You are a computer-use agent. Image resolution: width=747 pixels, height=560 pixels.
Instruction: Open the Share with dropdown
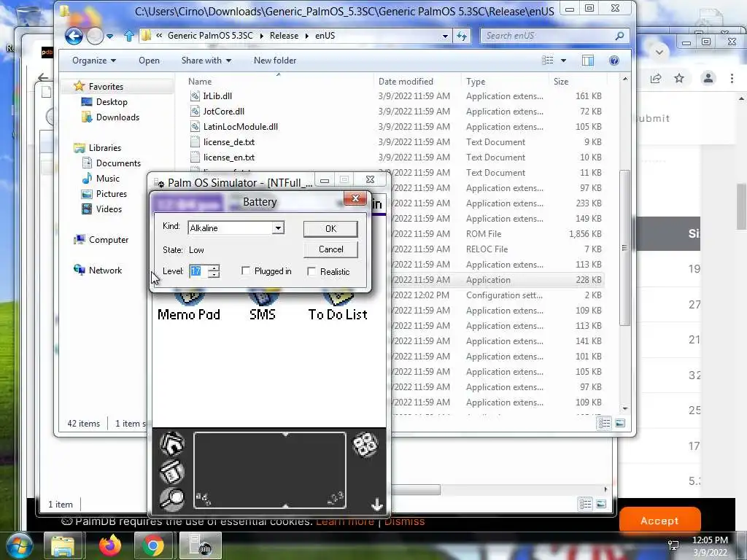(x=206, y=61)
